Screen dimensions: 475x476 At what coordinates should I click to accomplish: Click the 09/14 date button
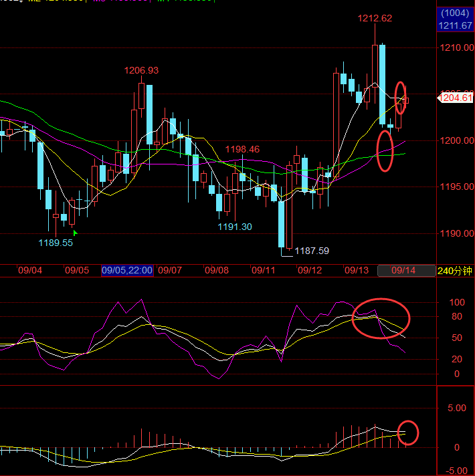[x=406, y=271]
